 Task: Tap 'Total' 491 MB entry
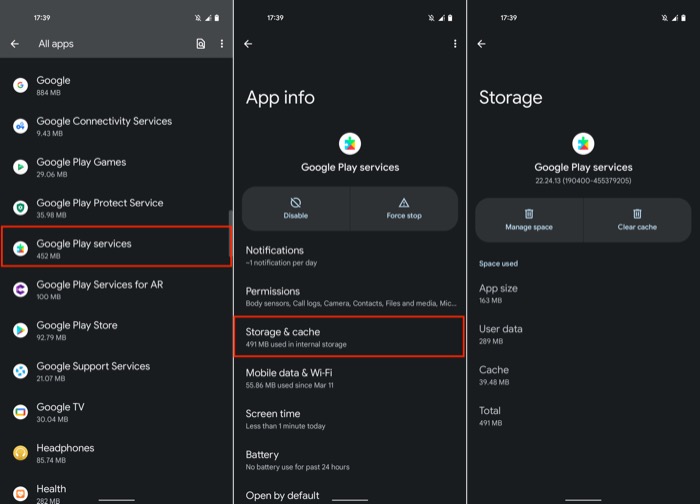(490, 416)
